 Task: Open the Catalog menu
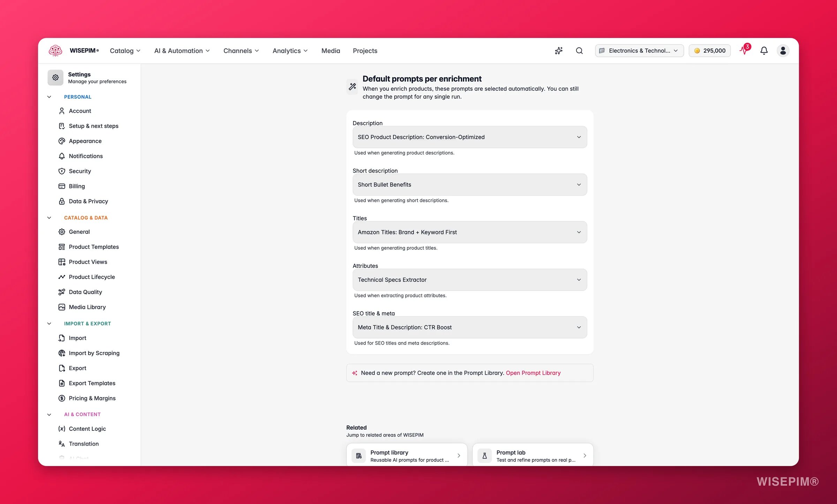125,51
